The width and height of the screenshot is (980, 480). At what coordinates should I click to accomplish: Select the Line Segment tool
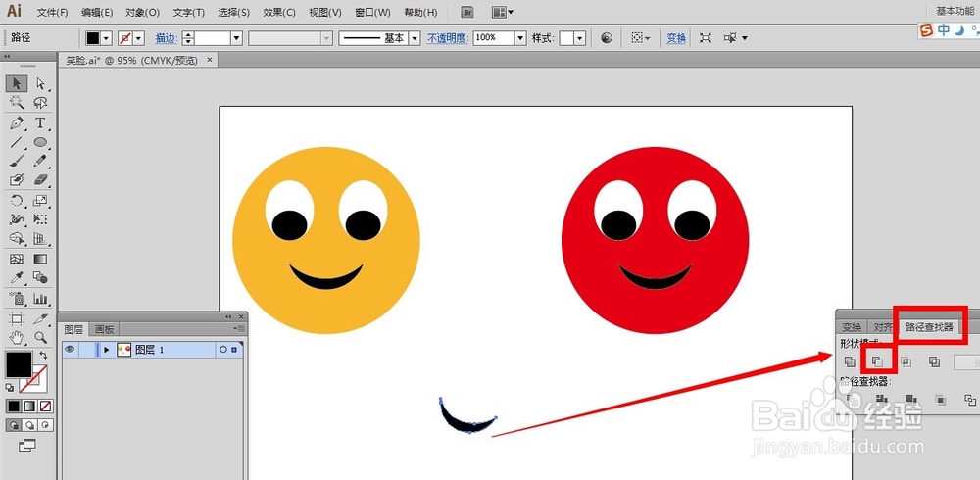click(17, 142)
